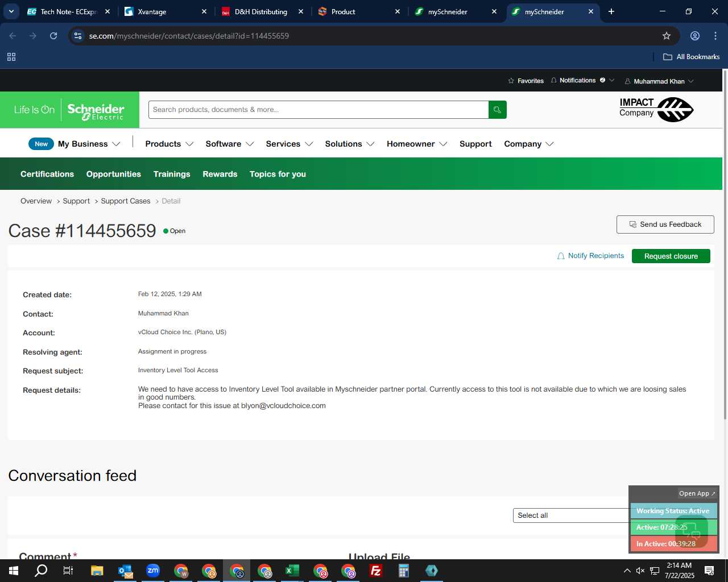
Task: Open Favorites with the star icon
Action: point(526,81)
